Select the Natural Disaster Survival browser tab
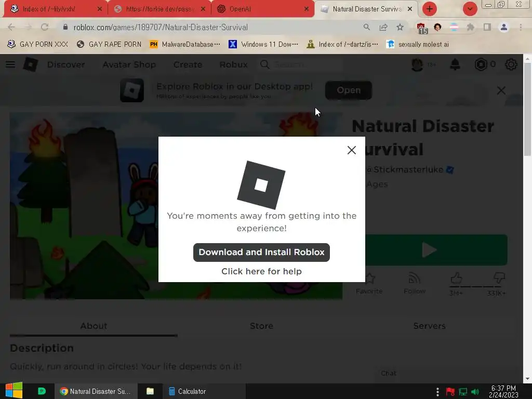This screenshot has width=532, height=399. pos(366,9)
